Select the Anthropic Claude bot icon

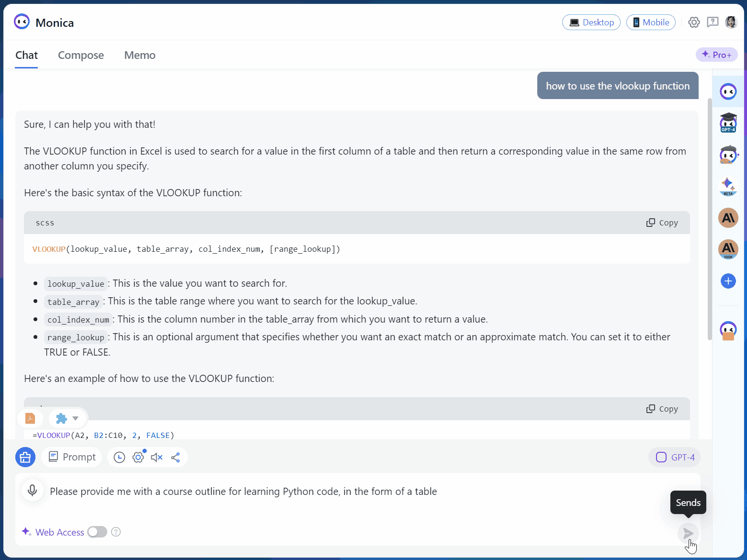coord(728,218)
